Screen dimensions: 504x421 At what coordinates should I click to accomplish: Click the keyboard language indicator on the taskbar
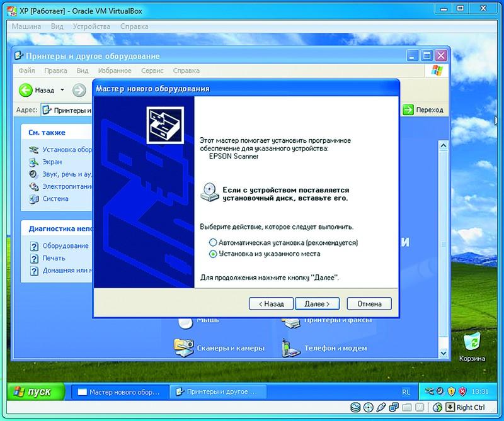(406, 392)
